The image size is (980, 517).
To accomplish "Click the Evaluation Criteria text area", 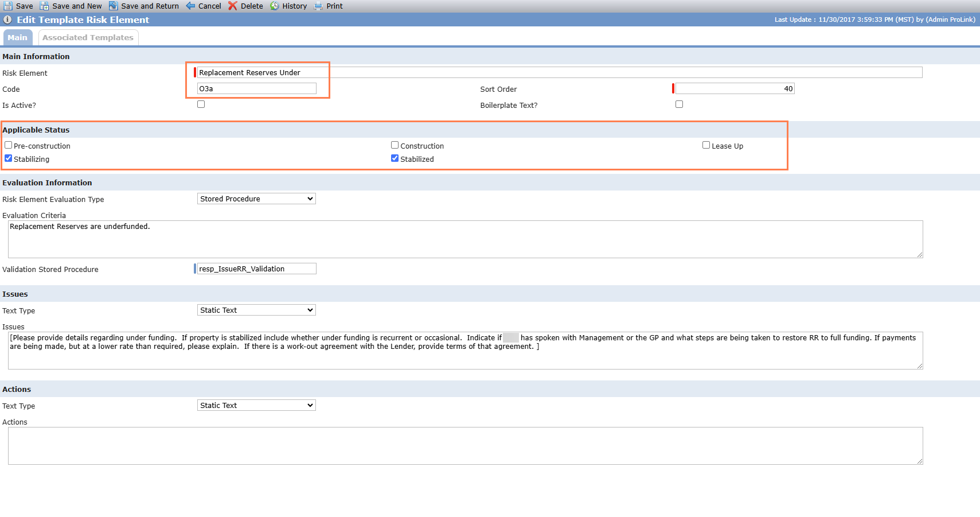I will (x=465, y=239).
